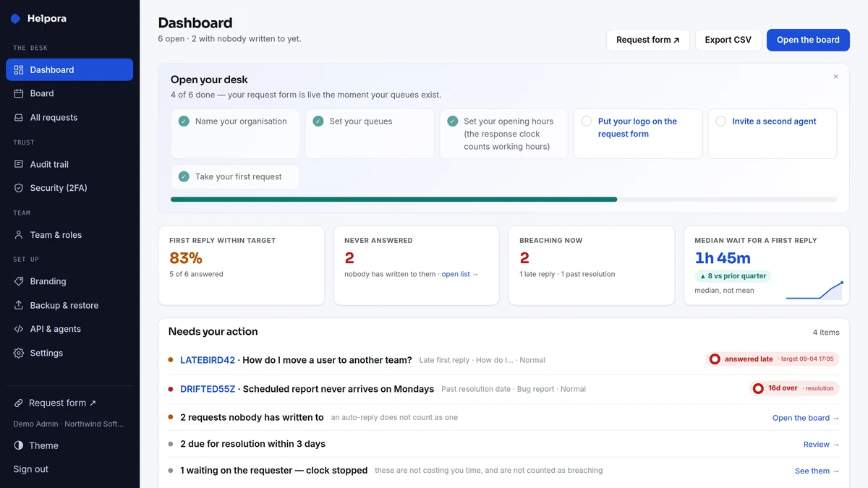This screenshot has height=488, width=868.
Task: Click the onboarding progress bar
Action: [x=504, y=200]
